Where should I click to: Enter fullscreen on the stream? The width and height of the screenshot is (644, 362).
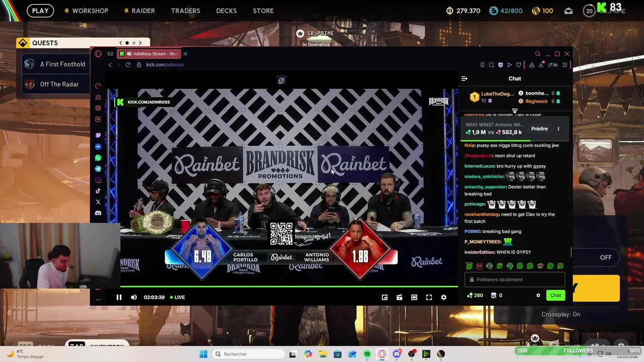click(429, 297)
